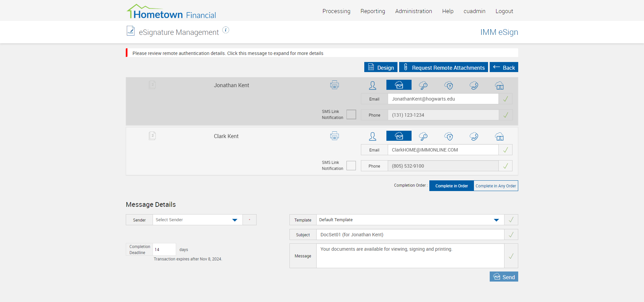The width and height of the screenshot is (644, 302).
Task: Enable SMS Link Notification for Clark Kent
Action: (351, 166)
